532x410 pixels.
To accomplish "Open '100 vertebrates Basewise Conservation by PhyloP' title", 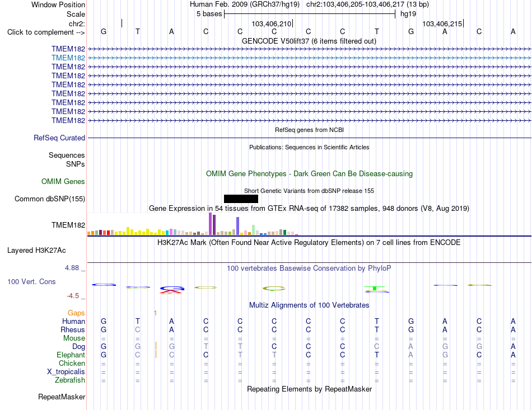I will click(309, 268).
